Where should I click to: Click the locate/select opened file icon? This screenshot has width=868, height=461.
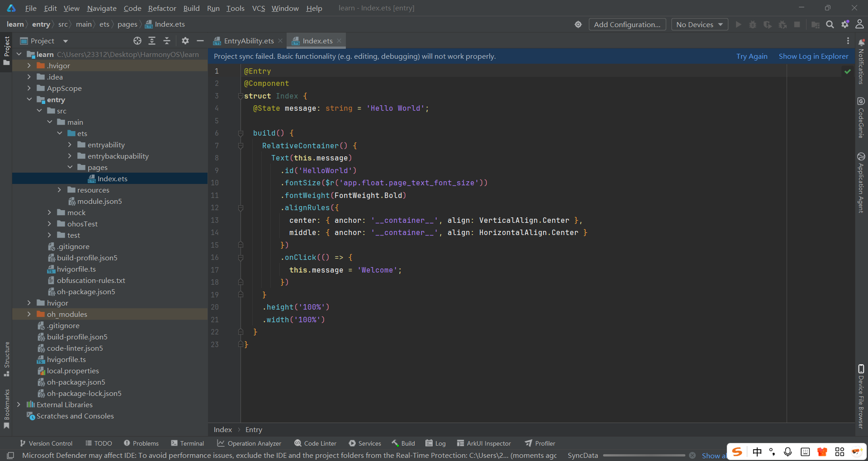pyautogui.click(x=137, y=41)
